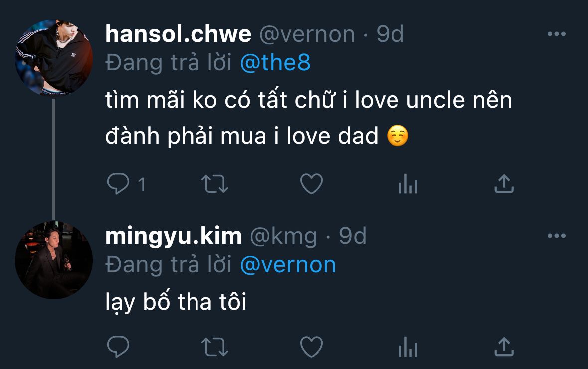Retweet hansol.chwe's tweet

pos(214,184)
